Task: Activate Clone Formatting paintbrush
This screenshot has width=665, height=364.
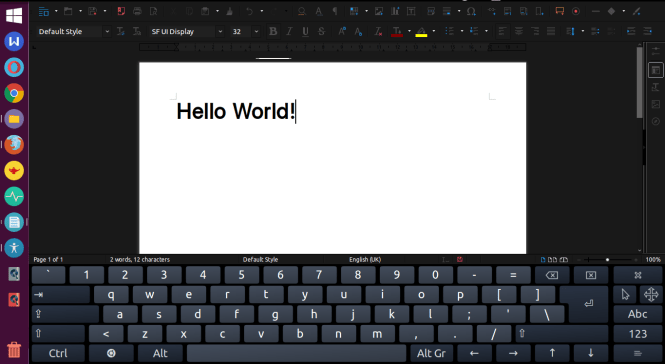Action: click(229, 11)
